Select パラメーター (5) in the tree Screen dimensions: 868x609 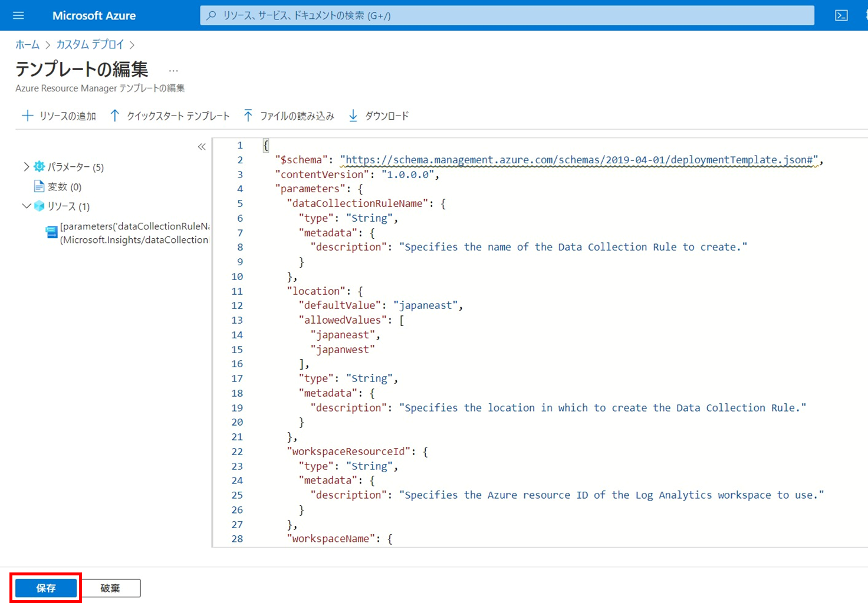75,167
